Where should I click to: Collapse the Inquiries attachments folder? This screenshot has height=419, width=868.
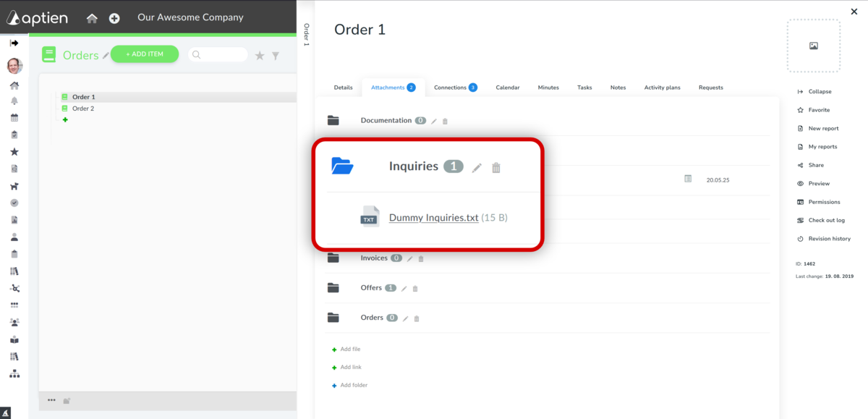pyautogui.click(x=341, y=165)
